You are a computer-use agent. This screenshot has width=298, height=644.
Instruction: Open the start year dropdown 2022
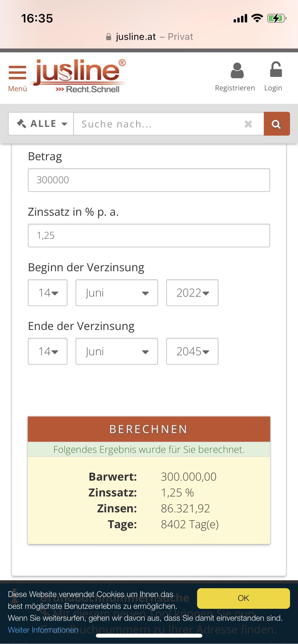tap(192, 293)
